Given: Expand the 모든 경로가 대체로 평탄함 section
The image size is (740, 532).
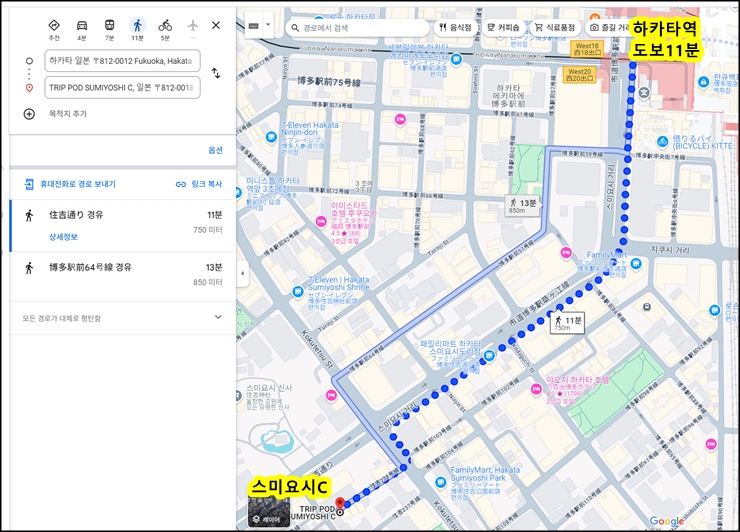Looking at the screenshot, I should pos(123,318).
